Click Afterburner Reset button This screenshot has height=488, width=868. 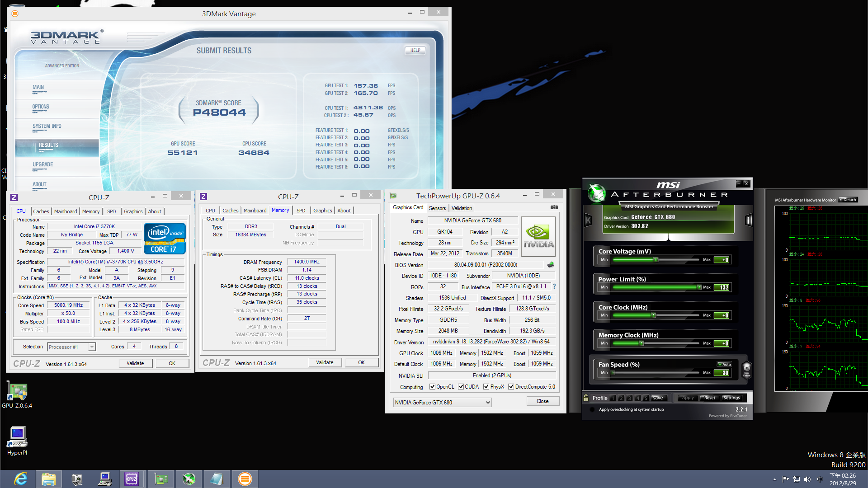tap(709, 398)
